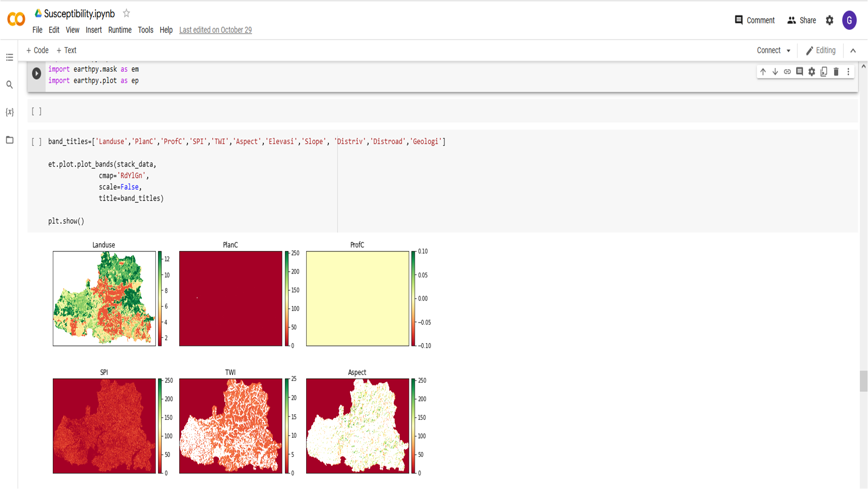Image resolution: width=868 pixels, height=489 pixels.
Task: Click the cell settings gear icon
Action: 812,71
